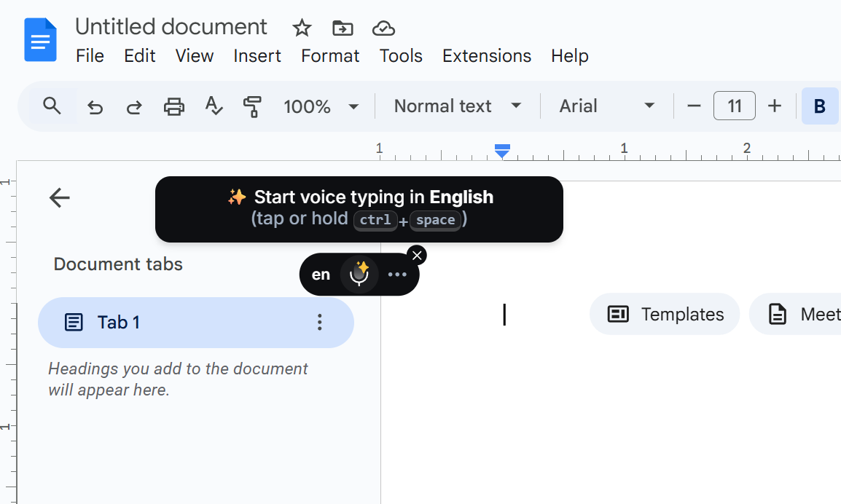Image resolution: width=841 pixels, height=504 pixels.
Task: Decrease the font size
Action: pyautogui.click(x=694, y=106)
